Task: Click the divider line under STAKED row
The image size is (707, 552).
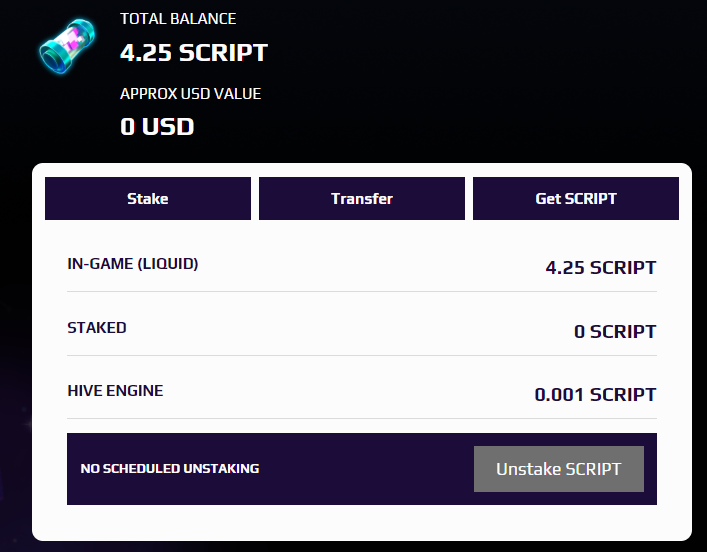Action: pyautogui.click(x=362, y=355)
